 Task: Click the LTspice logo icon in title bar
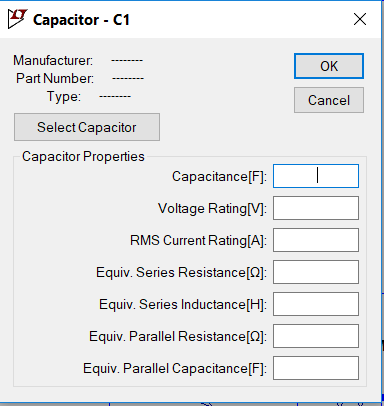tap(17, 19)
